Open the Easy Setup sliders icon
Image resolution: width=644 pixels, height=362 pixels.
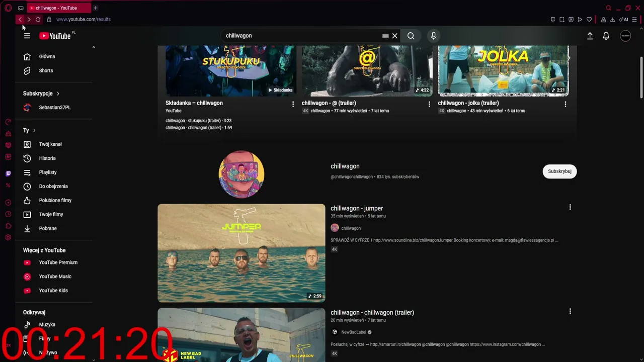tap(634, 20)
